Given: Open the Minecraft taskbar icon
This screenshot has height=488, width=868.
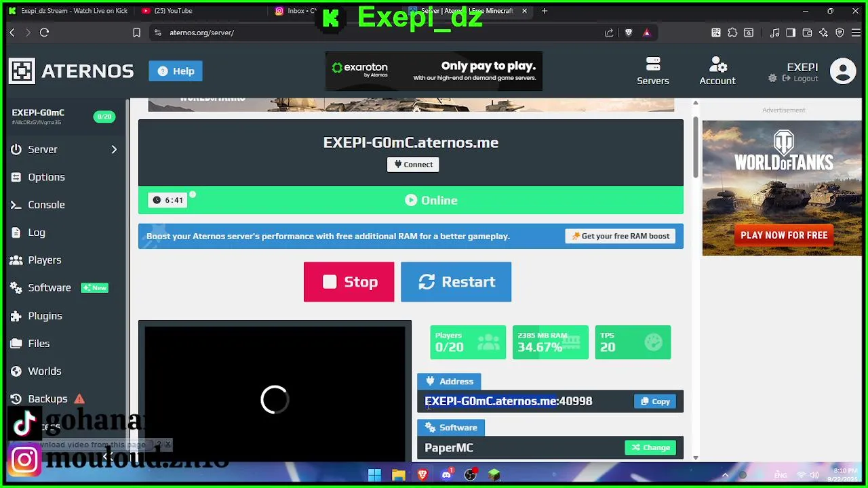Looking at the screenshot, I should tap(494, 475).
